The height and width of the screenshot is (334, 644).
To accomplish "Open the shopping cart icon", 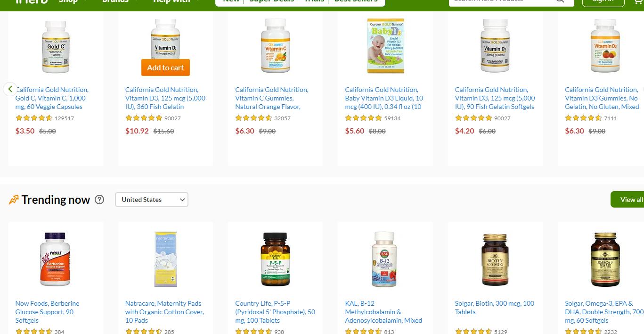I will point(639,1).
